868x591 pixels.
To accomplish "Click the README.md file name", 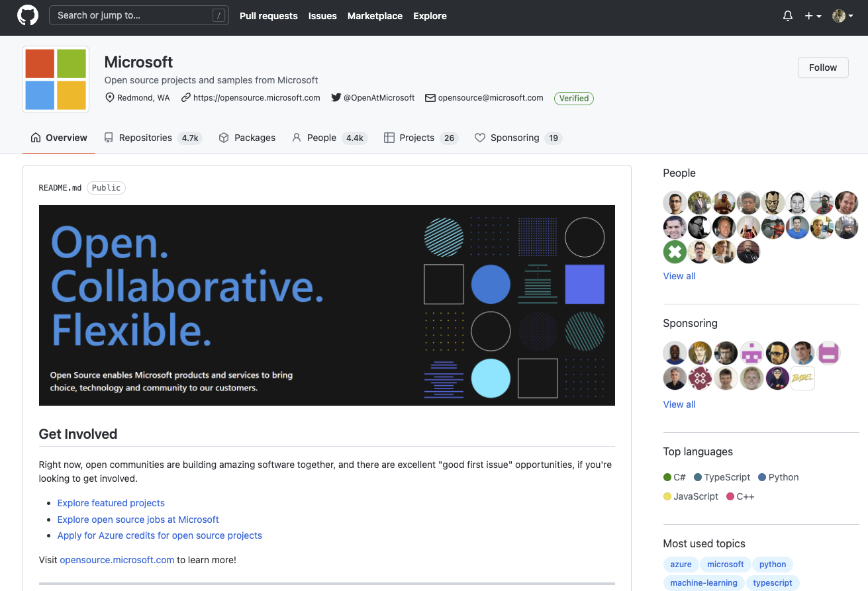I will [x=60, y=188].
